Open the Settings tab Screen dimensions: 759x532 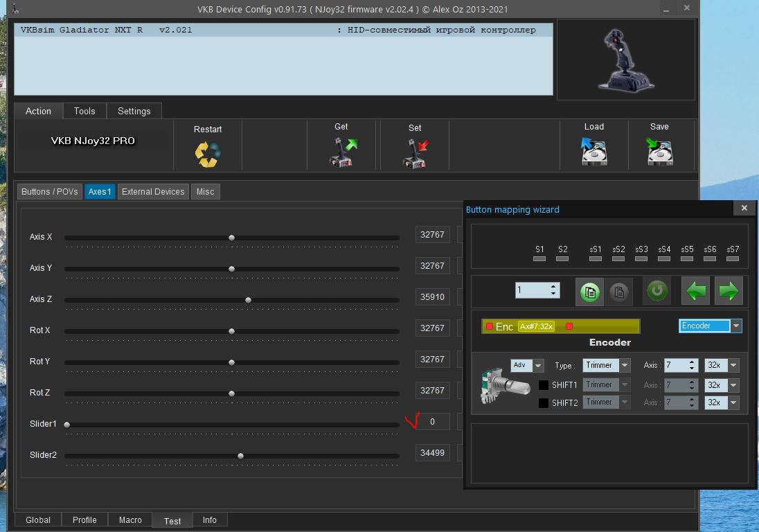coord(134,111)
